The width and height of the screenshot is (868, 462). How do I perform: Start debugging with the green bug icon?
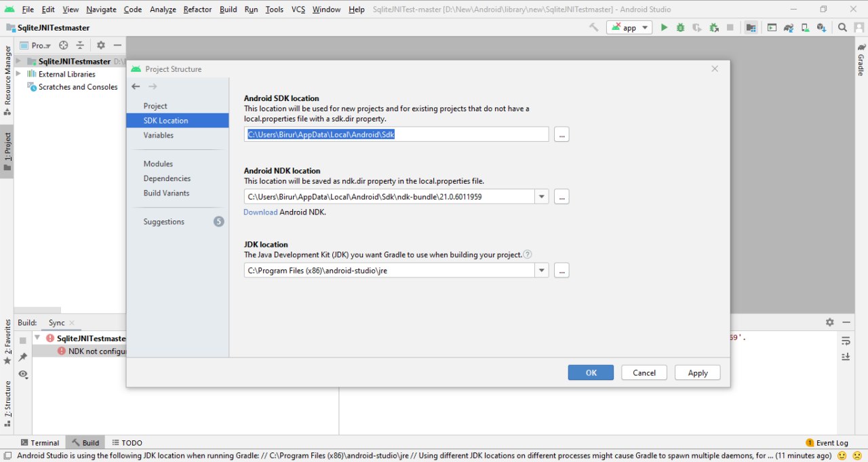click(680, 28)
